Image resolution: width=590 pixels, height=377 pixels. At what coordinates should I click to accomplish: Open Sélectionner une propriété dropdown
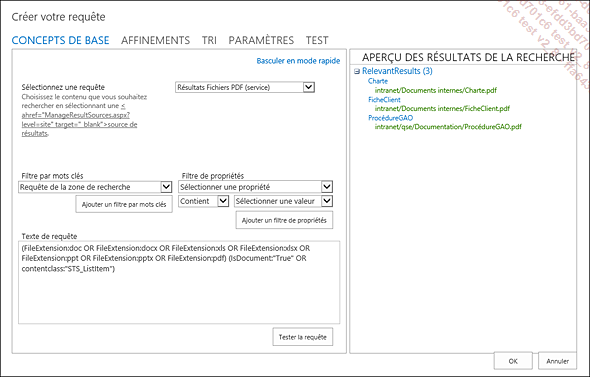[255, 187]
